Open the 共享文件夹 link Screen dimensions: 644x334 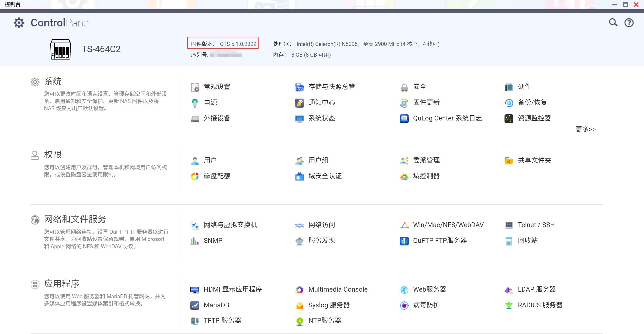point(534,160)
